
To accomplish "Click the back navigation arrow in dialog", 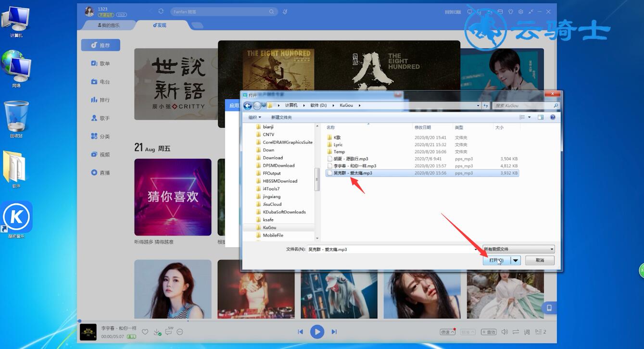I will (248, 106).
